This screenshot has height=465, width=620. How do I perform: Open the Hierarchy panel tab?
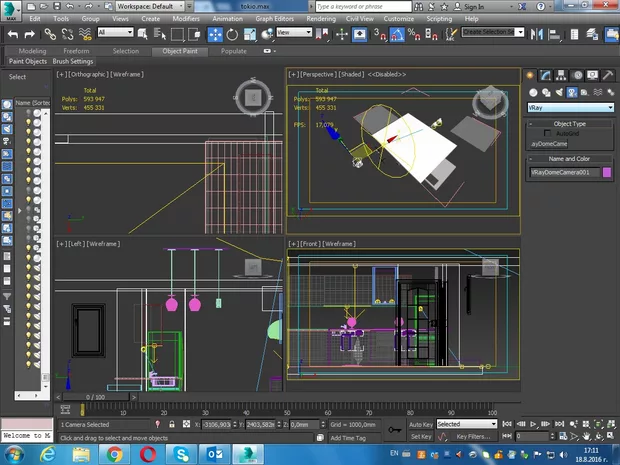tap(561, 74)
